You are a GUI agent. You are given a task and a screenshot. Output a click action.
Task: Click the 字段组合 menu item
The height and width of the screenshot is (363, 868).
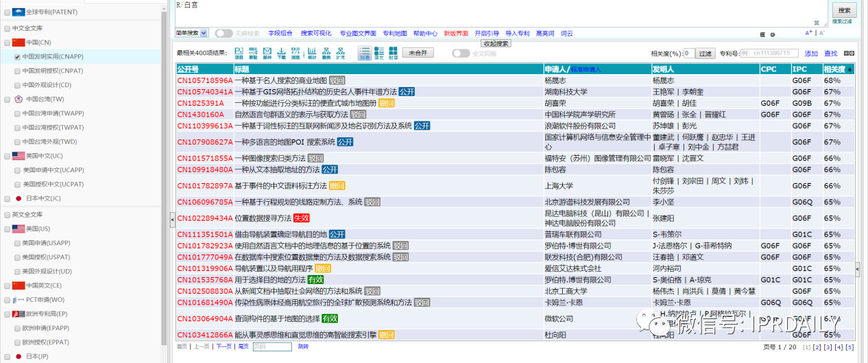click(x=280, y=33)
